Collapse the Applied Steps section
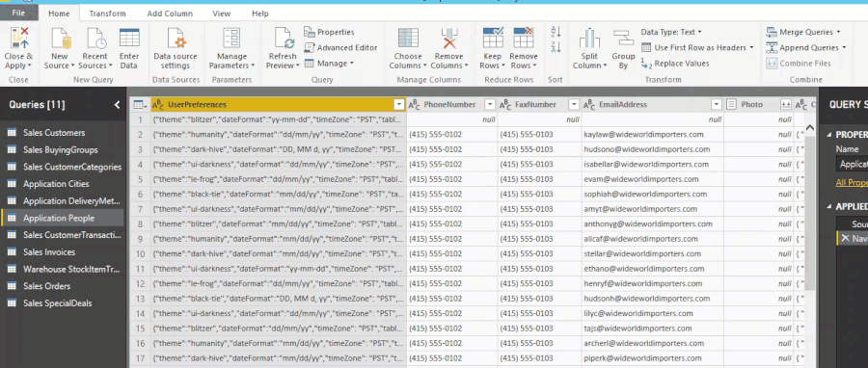Screen dimensions: 868x368 pyautogui.click(x=829, y=206)
